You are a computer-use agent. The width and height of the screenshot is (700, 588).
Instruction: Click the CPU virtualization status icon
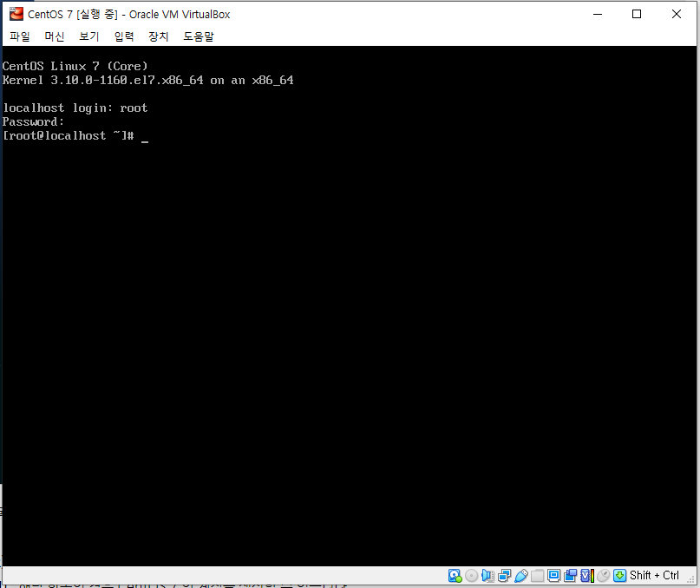click(x=587, y=576)
